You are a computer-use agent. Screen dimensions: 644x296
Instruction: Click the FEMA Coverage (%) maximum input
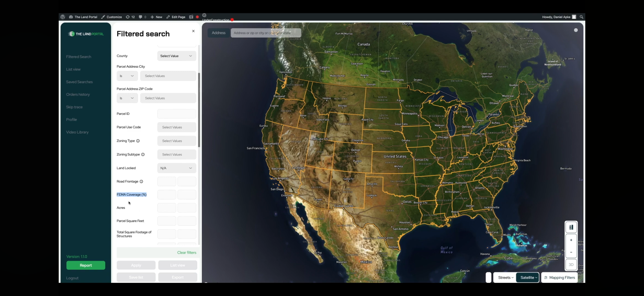pyautogui.click(x=187, y=195)
